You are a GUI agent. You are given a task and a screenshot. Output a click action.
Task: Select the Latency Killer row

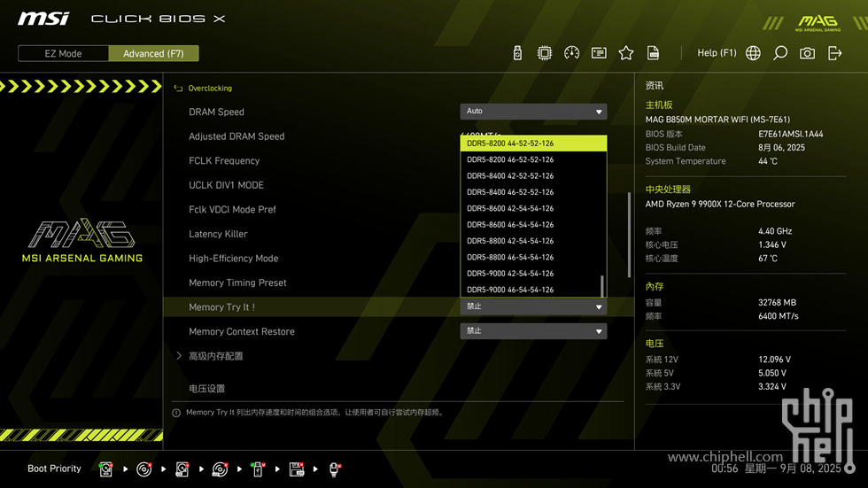point(218,234)
